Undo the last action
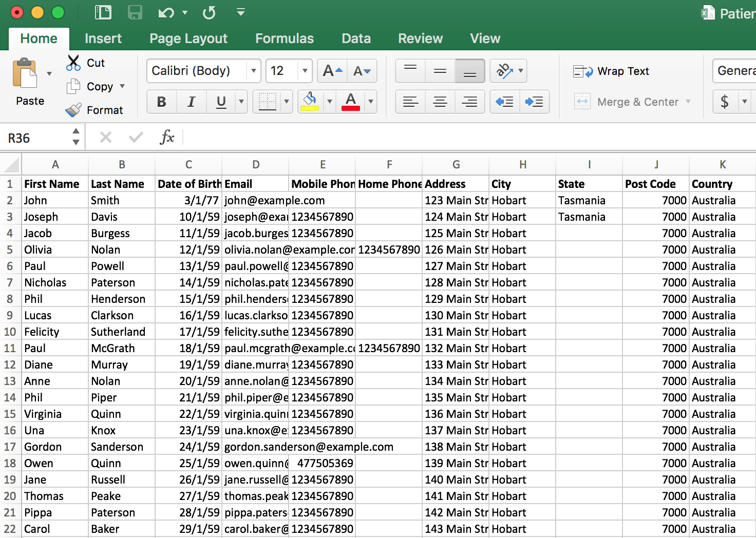Screen dimensions: 756x538 coord(166,12)
